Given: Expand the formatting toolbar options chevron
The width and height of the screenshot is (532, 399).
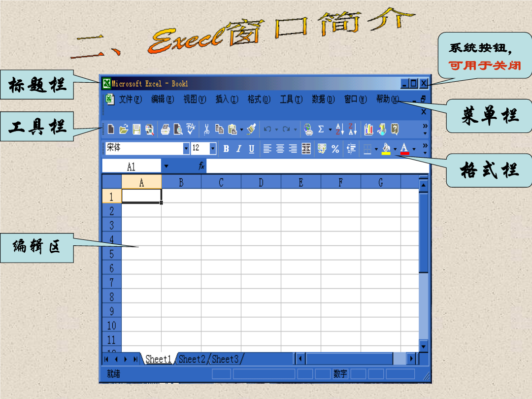Looking at the screenshot, I should pyautogui.click(x=425, y=149).
